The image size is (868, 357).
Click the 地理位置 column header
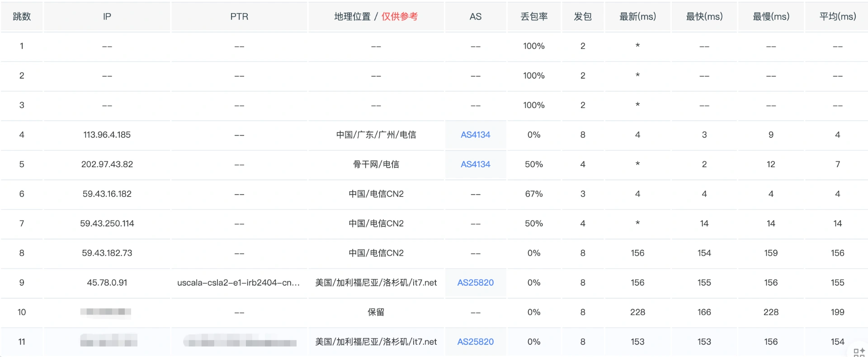coord(352,17)
